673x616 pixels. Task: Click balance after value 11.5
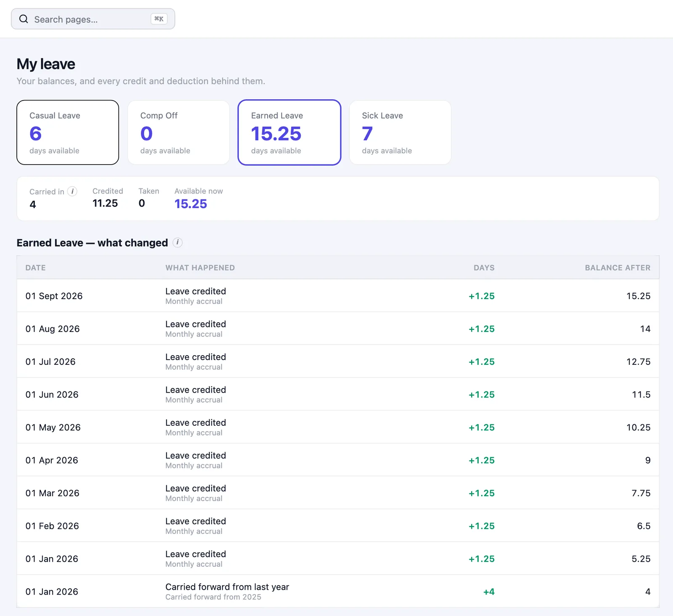(x=641, y=394)
